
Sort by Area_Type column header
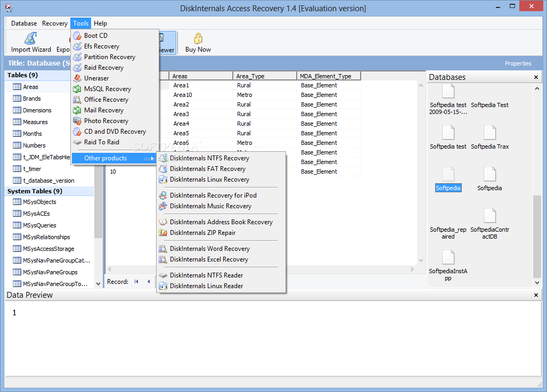pyautogui.click(x=265, y=76)
